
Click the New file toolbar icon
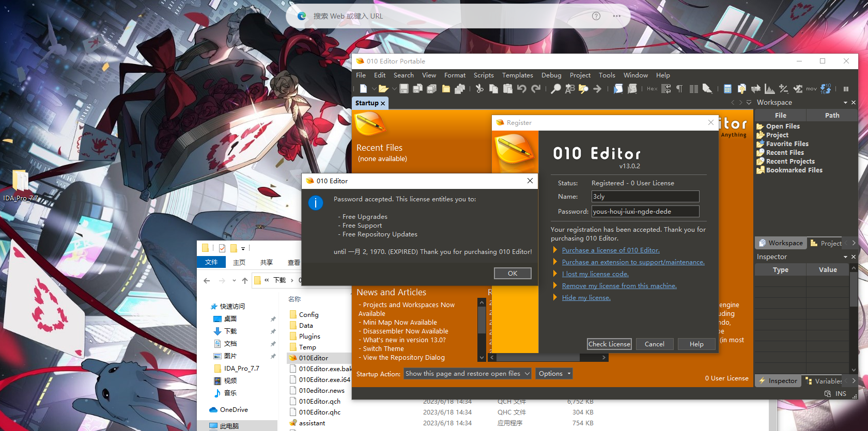363,89
